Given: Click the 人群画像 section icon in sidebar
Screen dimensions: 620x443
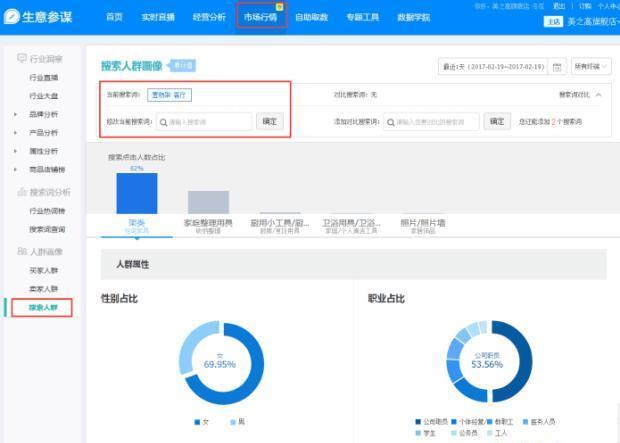Looking at the screenshot, I should tap(22, 251).
